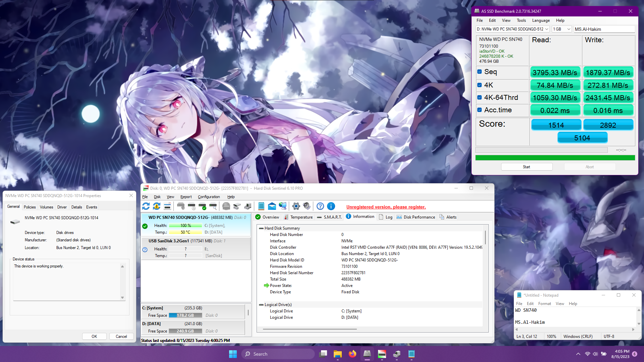Open File Explorer from the taskbar

(338, 354)
